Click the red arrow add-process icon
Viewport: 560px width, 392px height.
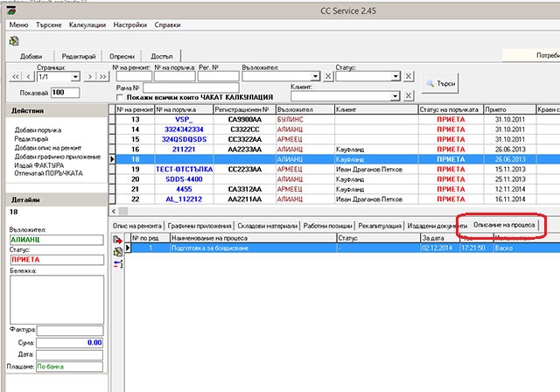pyautogui.click(x=117, y=240)
